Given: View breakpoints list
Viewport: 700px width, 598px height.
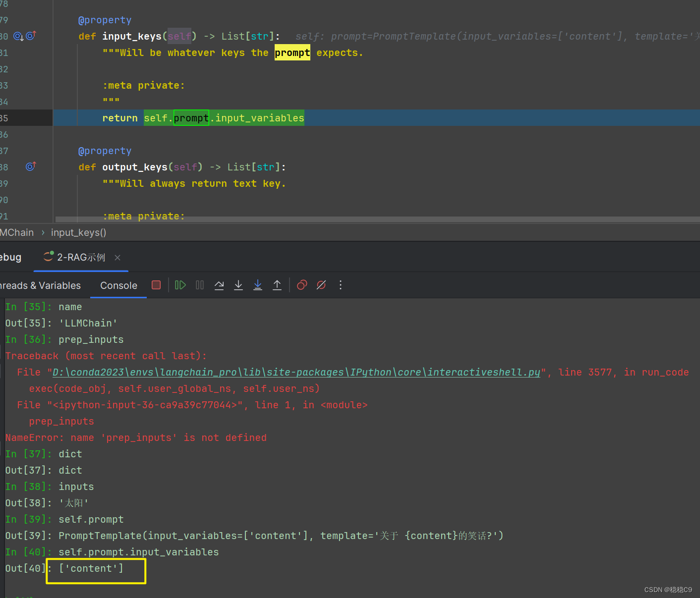Looking at the screenshot, I should point(302,285).
